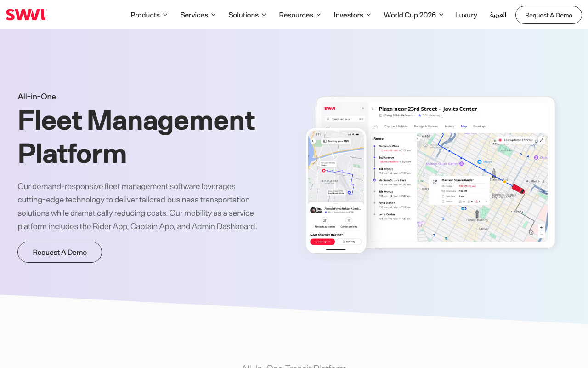Expand the chevron next to Investors

point(368,15)
